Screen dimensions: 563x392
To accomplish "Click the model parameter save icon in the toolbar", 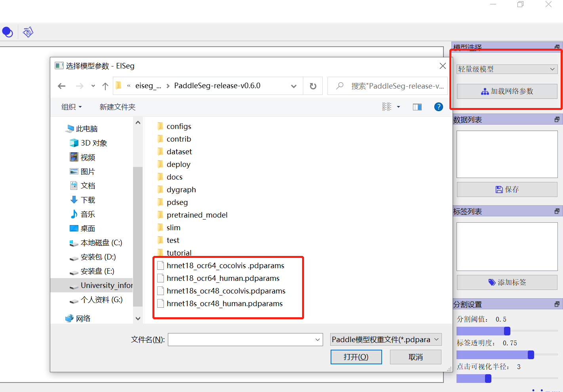I will point(28,32).
